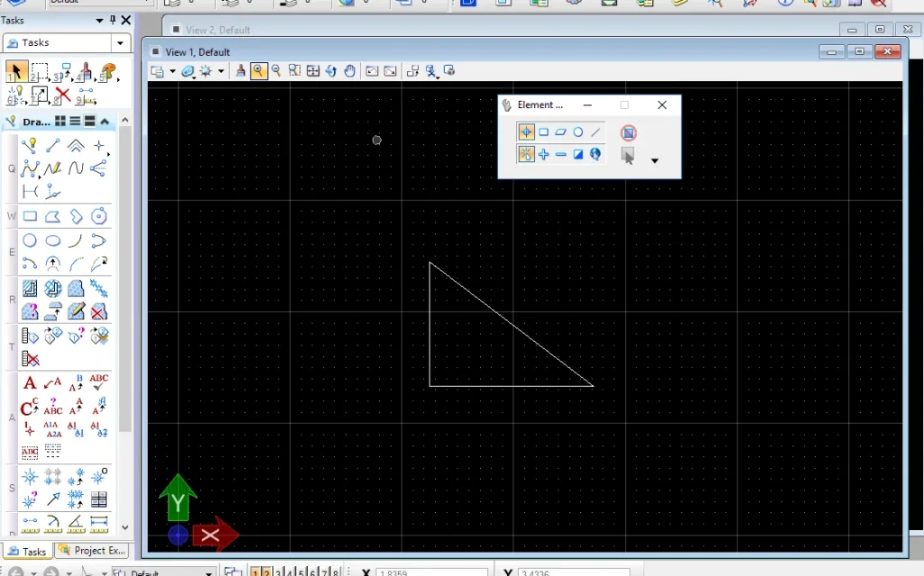
Task: Click the Tasks panel scroll-down arrow
Action: (x=125, y=527)
